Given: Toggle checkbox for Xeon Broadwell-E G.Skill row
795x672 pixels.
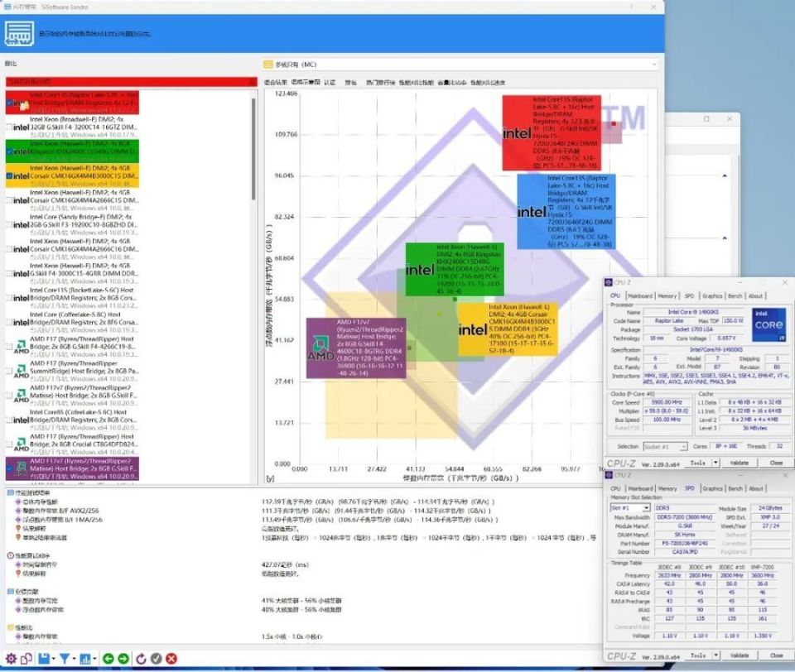Looking at the screenshot, I should point(9,127).
